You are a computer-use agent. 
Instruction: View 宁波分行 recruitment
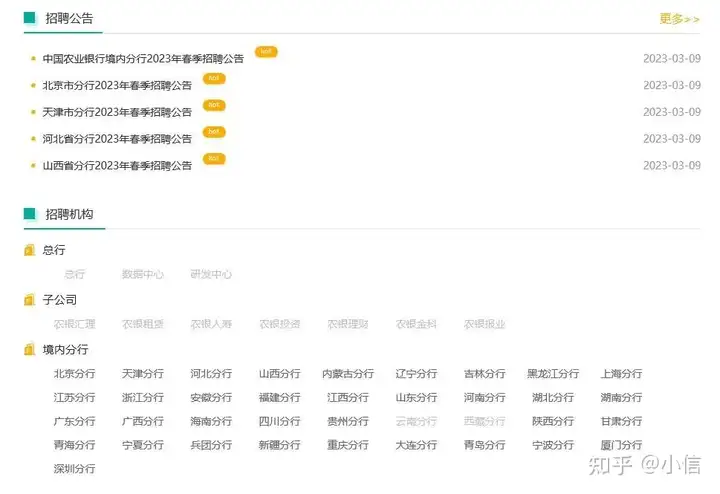tap(553, 445)
